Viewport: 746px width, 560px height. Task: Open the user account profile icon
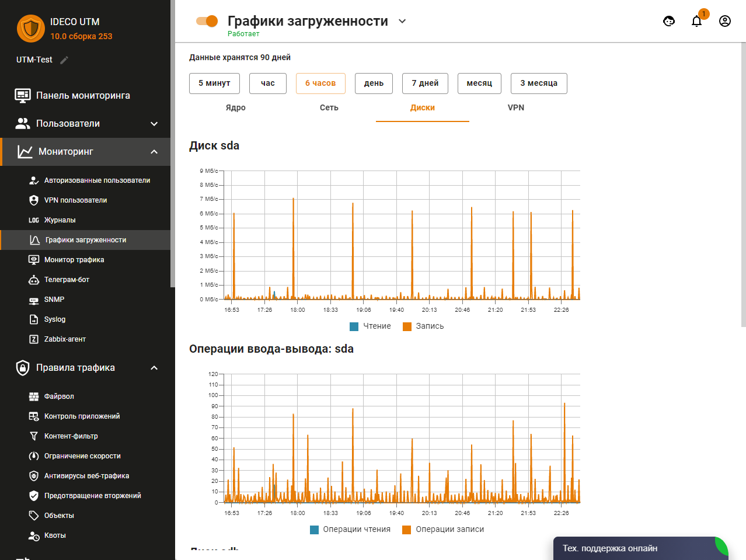point(725,21)
